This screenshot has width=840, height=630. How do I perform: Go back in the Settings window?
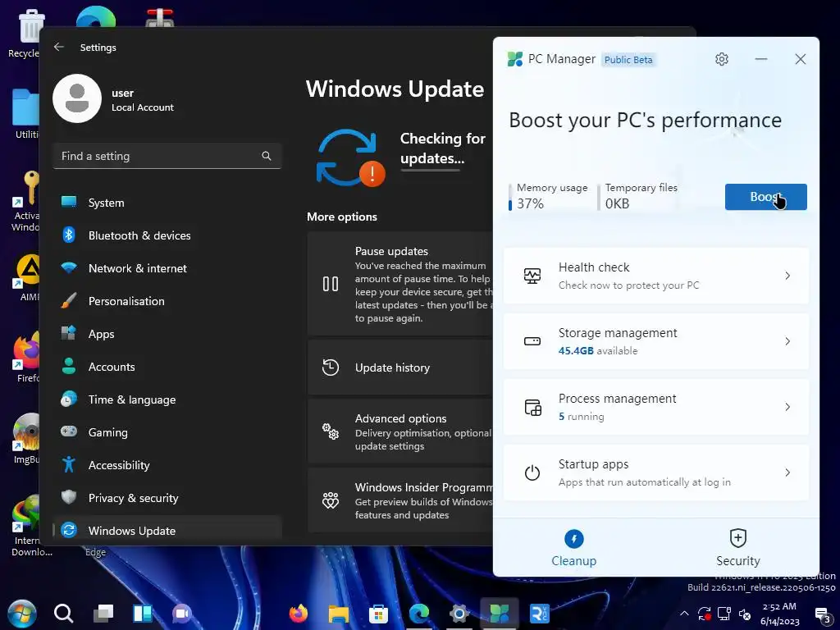[x=59, y=47]
